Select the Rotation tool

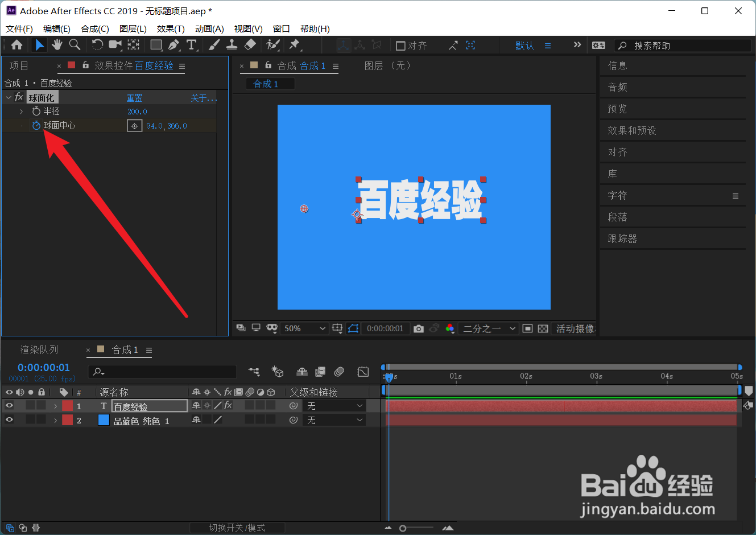pos(97,45)
